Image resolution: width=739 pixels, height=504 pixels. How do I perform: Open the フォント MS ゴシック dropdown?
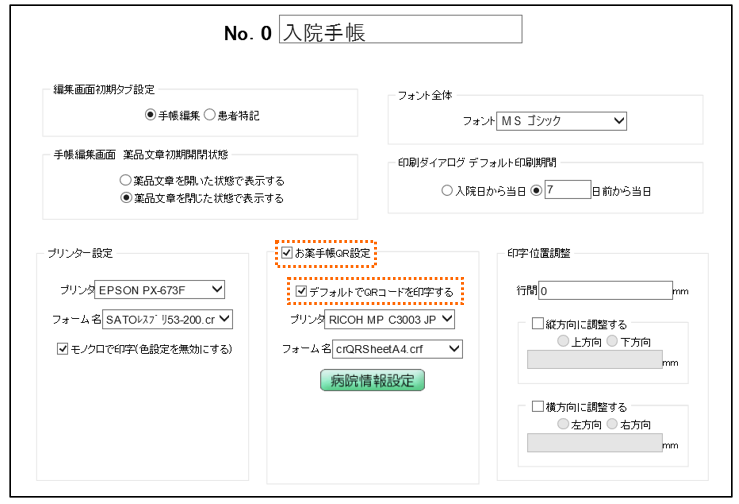(562, 121)
